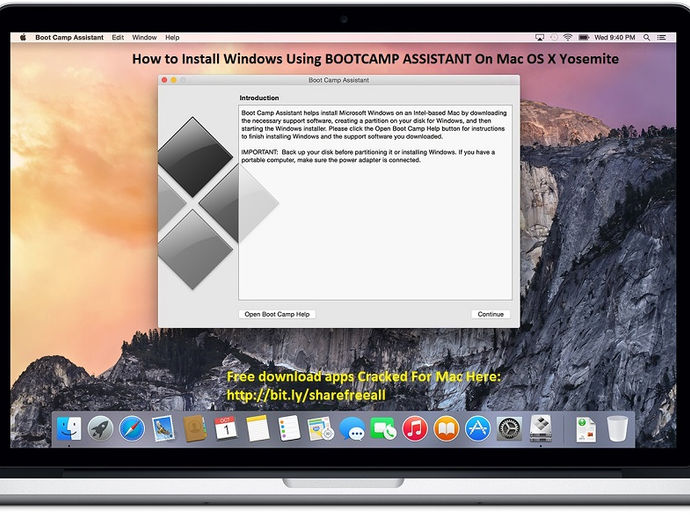
Task: Open Safari compass icon in dock
Action: (132, 429)
